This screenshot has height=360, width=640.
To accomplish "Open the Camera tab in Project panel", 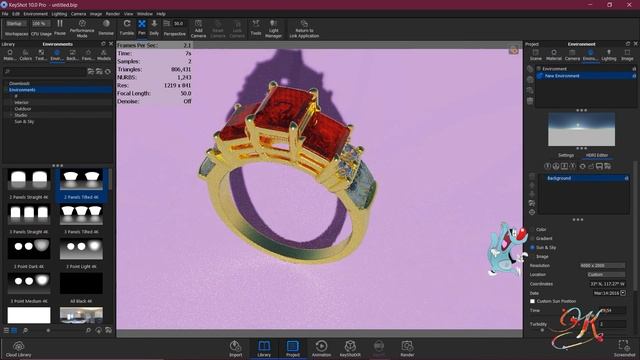I will coord(572,55).
